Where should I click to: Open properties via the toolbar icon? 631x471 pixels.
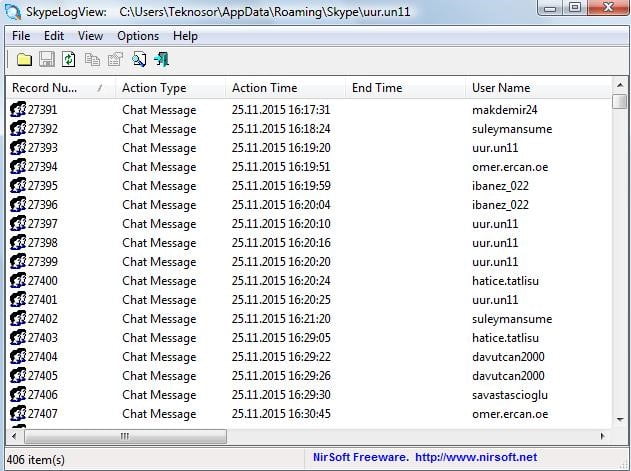115,60
